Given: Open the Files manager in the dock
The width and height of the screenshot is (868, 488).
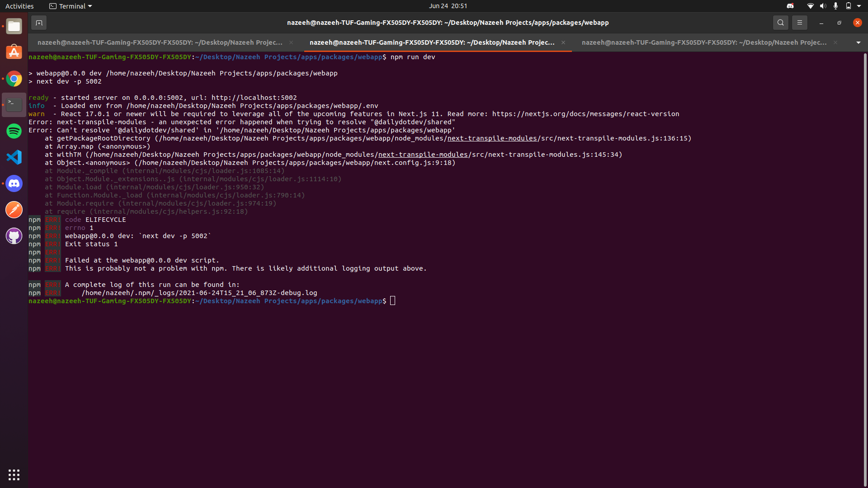Looking at the screenshot, I should pos(14,27).
